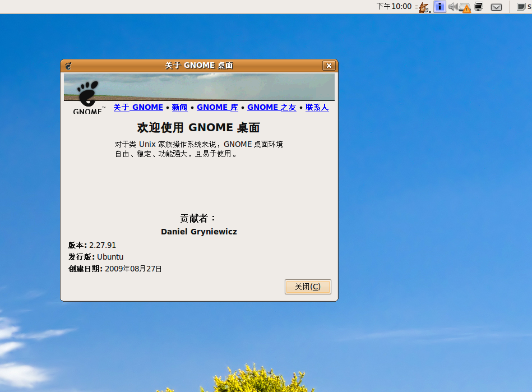The image size is (532, 392).
Task: Open the disk warning tray icon
Action: click(x=465, y=8)
